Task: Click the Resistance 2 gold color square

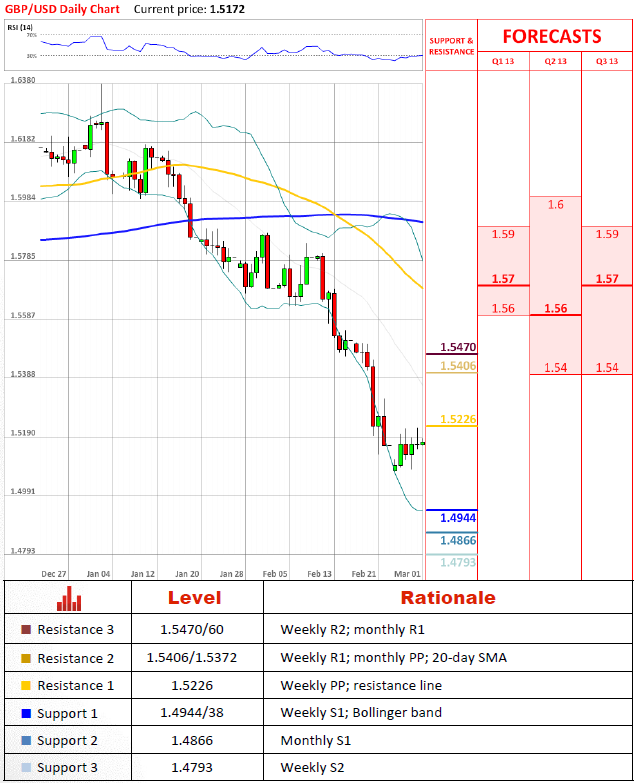Action: [x=26, y=658]
